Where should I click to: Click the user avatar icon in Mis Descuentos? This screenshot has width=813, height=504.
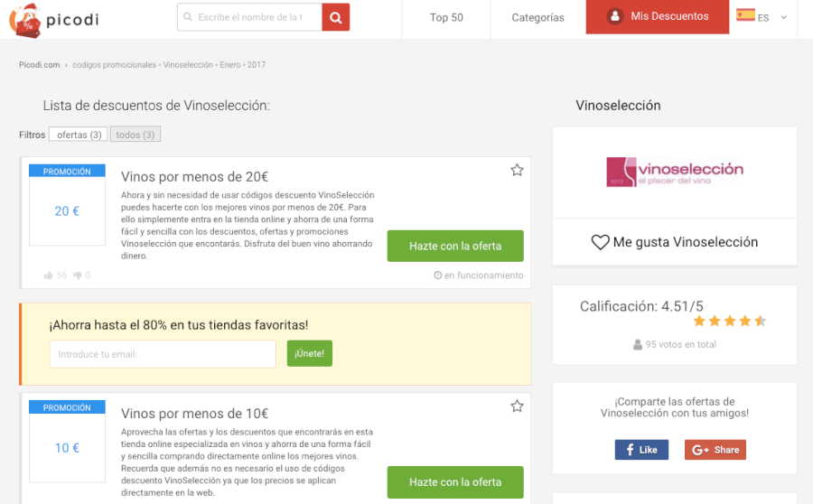click(614, 16)
